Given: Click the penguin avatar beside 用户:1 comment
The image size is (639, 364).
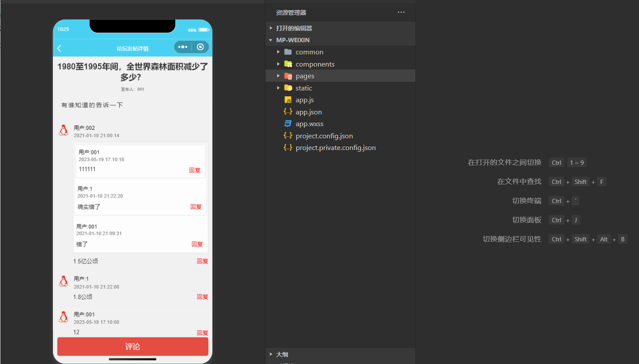Looking at the screenshot, I should pyautogui.click(x=64, y=281).
